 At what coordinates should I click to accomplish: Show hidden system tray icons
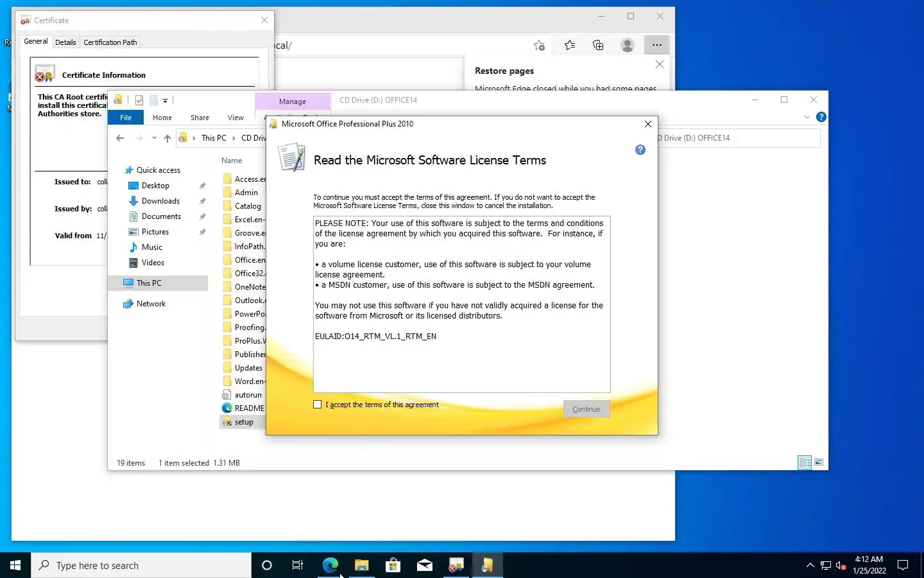point(810,565)
